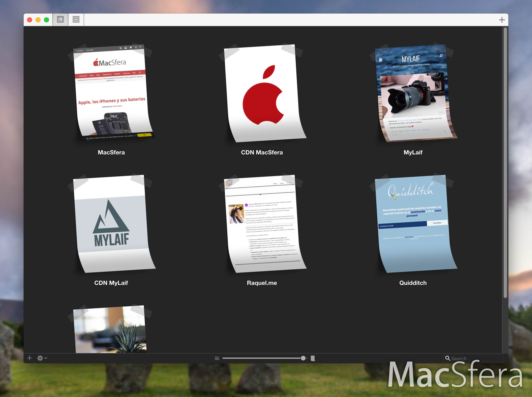The image size is (532, 397).
Task: Open the Quidditch site thumbnail
Action: [x=413, y=223]
